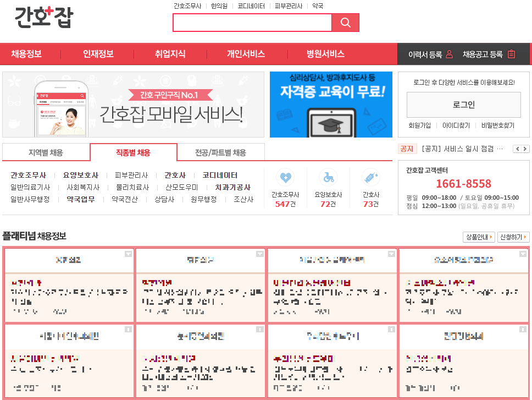The image size is (532, 400).
Task: Click the 신청하기 button
Action: [x=513, y=237]
